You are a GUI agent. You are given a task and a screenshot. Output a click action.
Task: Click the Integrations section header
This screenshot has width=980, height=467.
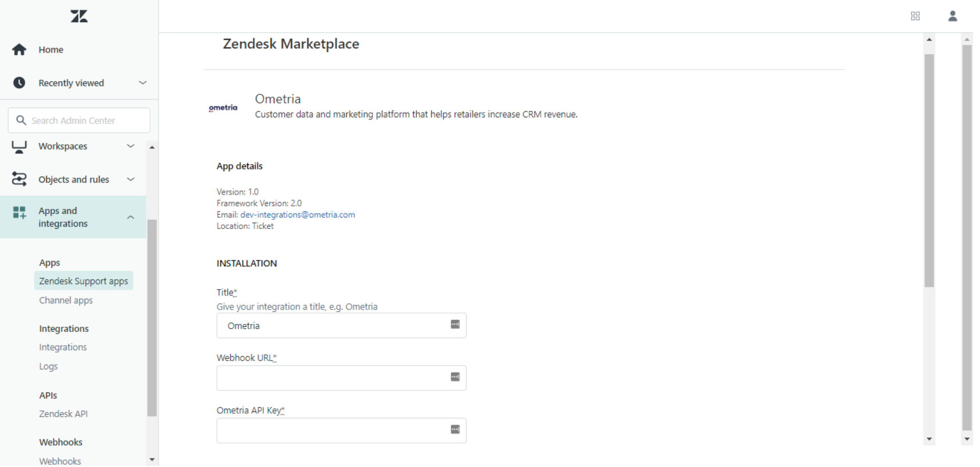(64, 329)
